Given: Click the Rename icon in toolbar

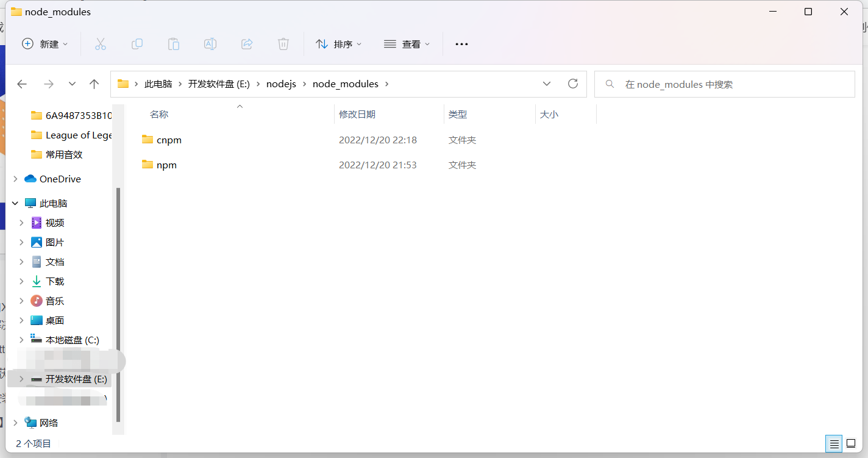Looking at the screenshot, I should [x=210, y=44].
